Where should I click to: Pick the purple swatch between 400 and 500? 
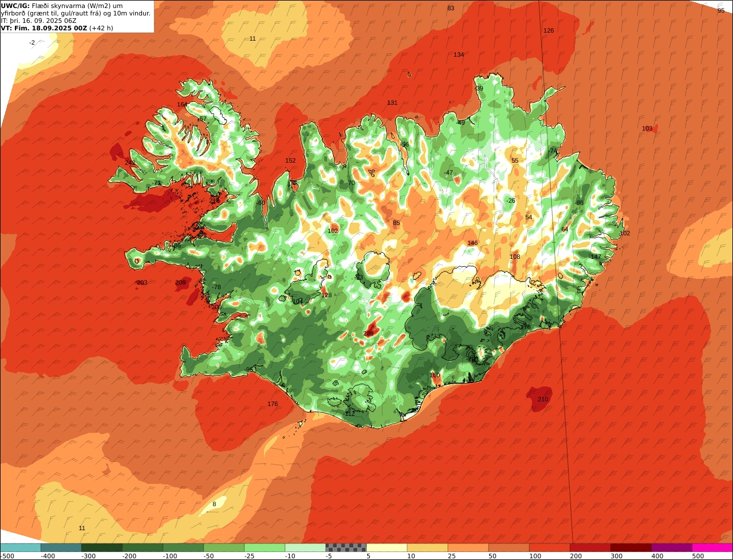[671, 547]
